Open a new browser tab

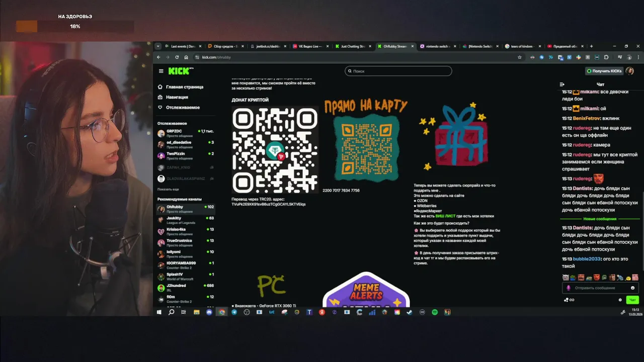591,46
